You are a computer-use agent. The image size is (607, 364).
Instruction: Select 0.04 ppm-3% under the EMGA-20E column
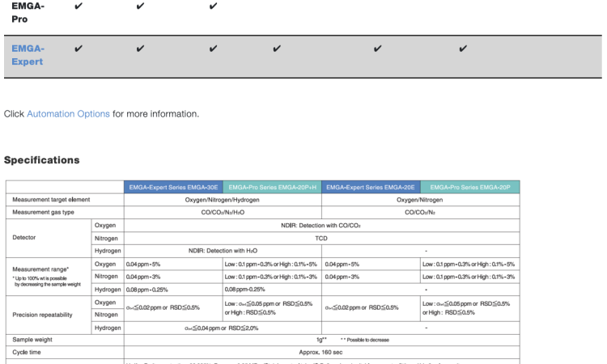(x=342, y=277)
